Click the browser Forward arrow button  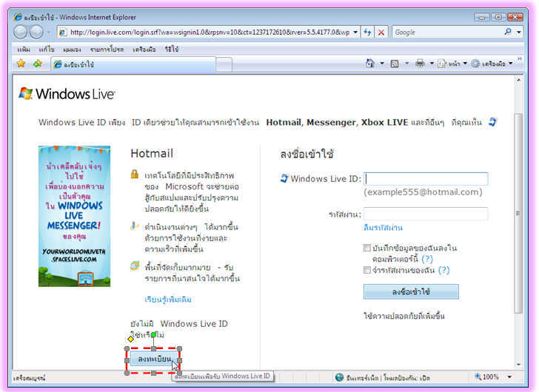[36, 33]
